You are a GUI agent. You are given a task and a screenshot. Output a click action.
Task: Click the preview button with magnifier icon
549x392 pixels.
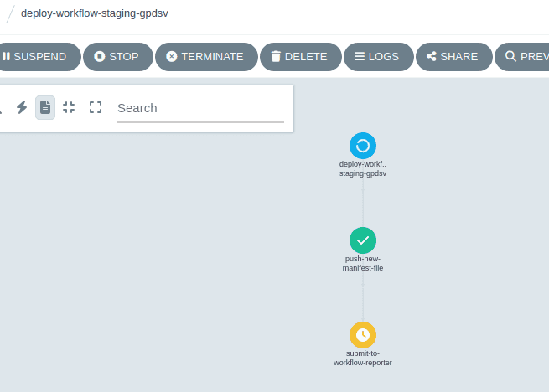[x=524, y=57]
